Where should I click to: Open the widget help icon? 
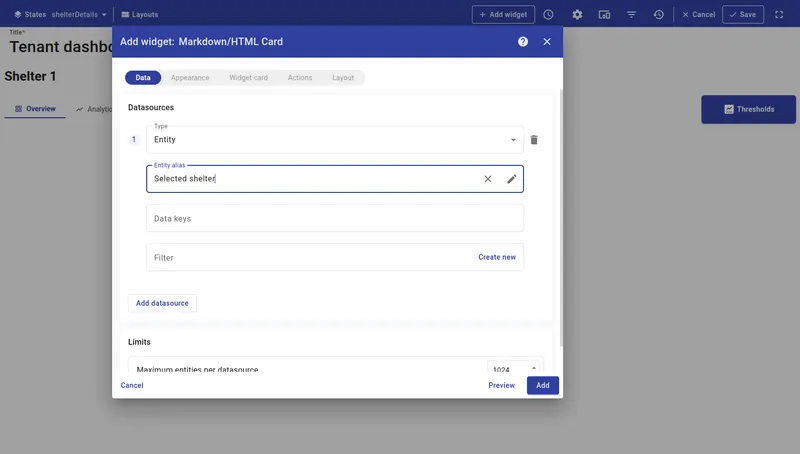point(522,42)
